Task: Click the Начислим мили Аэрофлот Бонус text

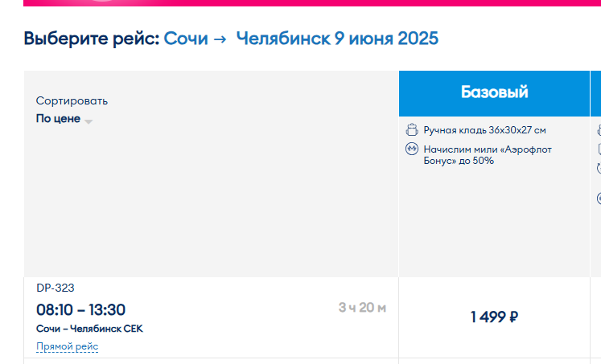Action: point(488,155)
